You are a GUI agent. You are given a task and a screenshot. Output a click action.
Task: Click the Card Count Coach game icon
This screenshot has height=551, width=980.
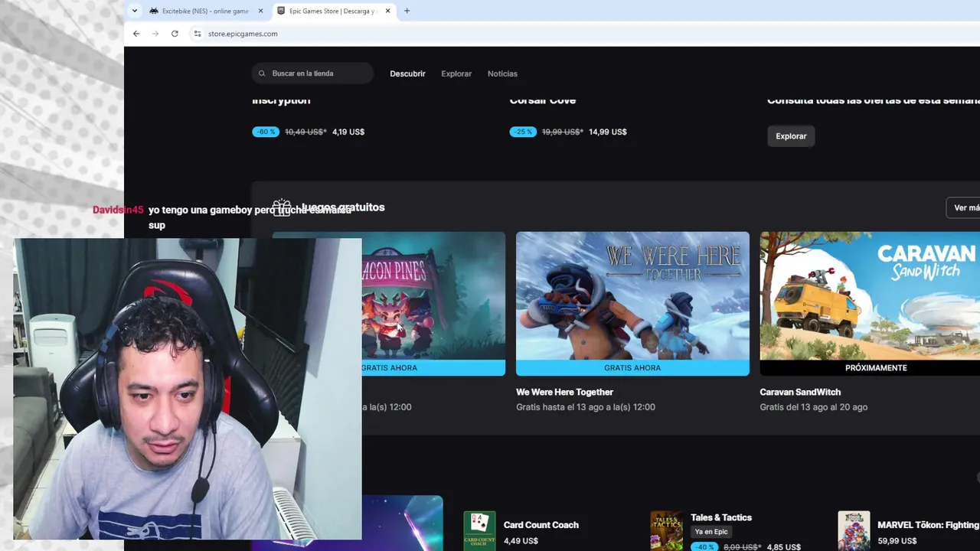coord(480,531)
